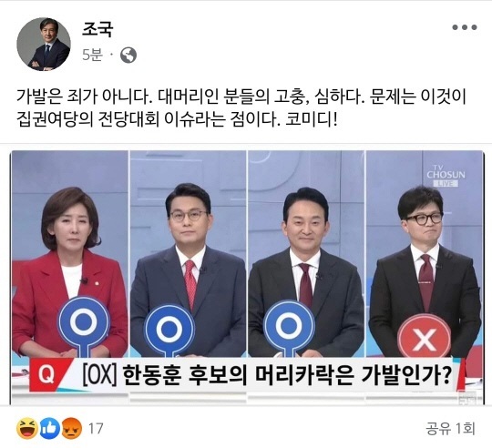492x448 pixels.
Task: Click the O sign of second candidate
Action: (x=169, y=331)
